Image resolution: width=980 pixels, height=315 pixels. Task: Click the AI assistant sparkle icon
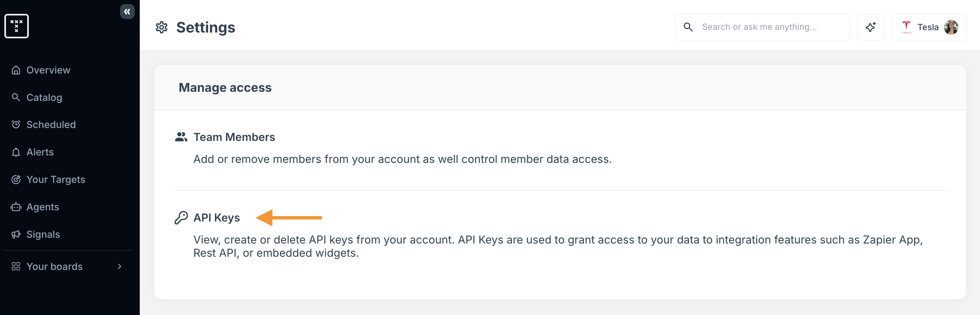[870, 27]
